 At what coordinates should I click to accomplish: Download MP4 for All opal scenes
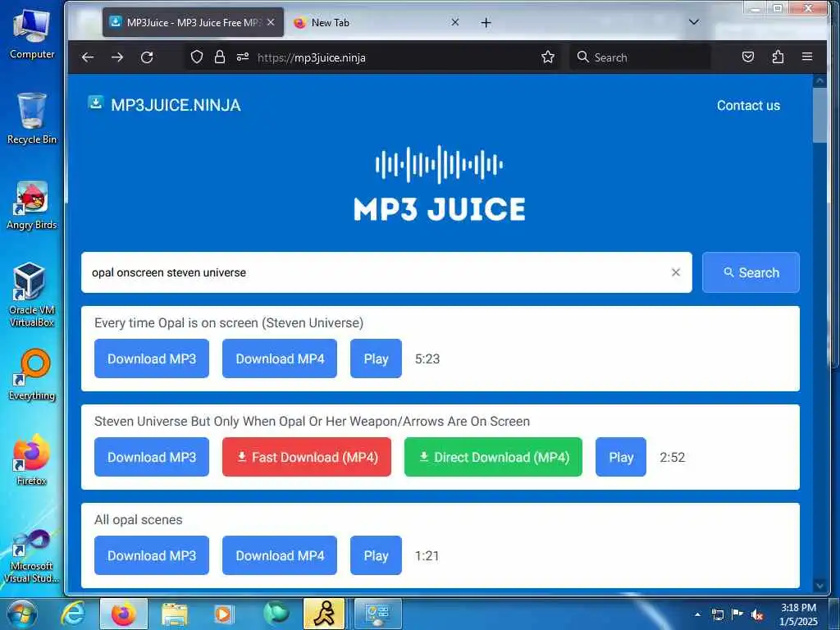tap(280, 555)
